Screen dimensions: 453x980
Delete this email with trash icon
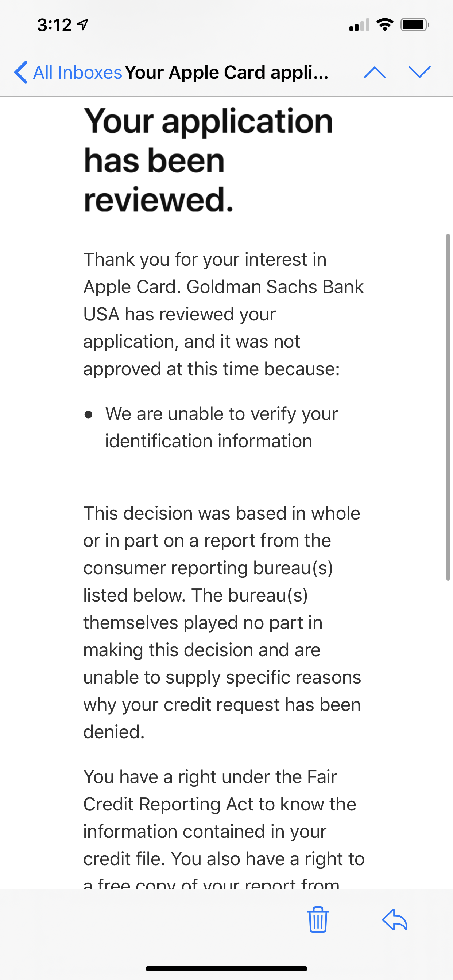pyautogui.click(x=318, y=919)
